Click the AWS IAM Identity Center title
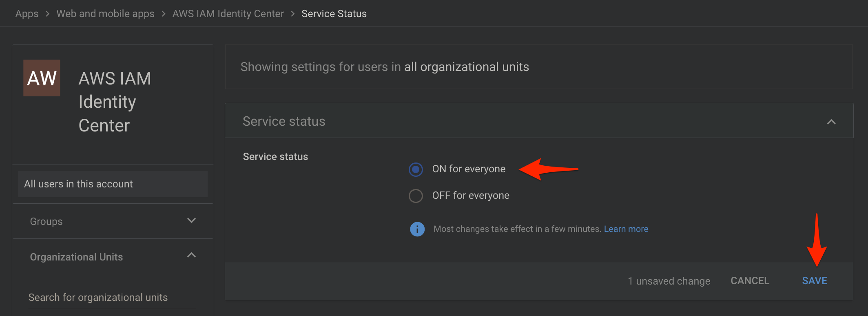 pos(115,102)
